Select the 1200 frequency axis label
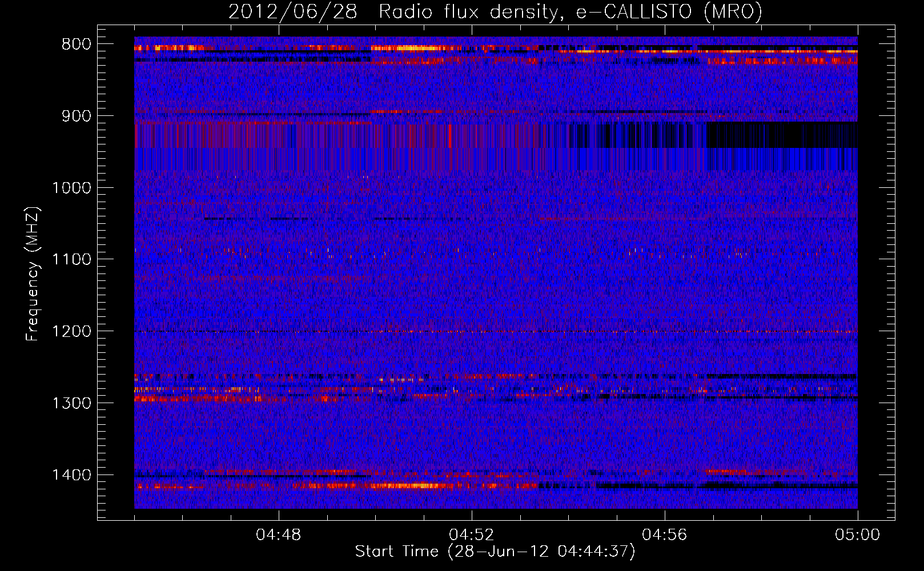924x571 pixels. 71,332
